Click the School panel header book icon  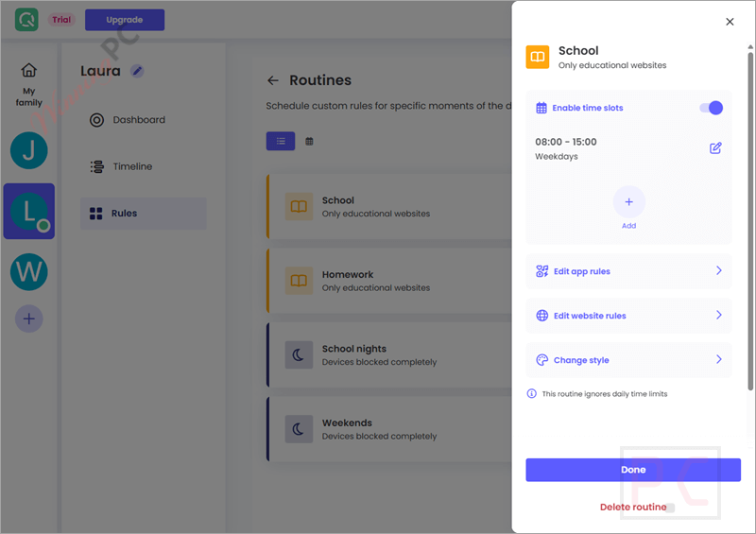(x=538, y=58)
